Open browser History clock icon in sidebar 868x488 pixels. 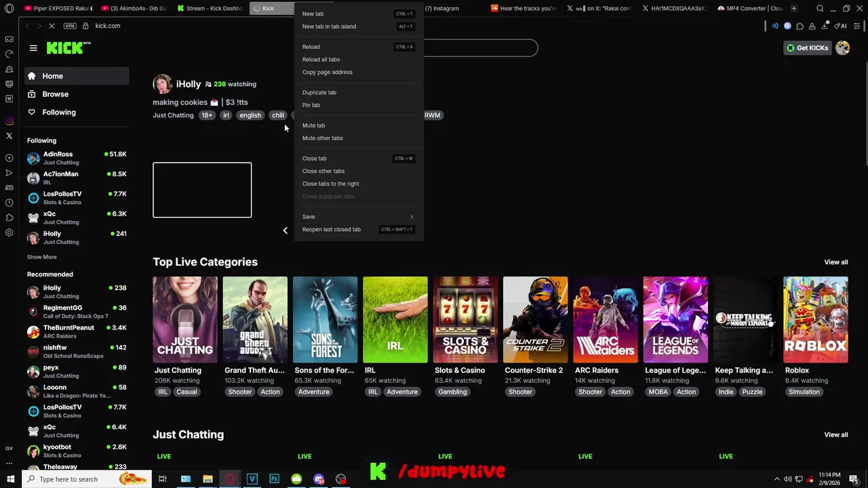(x=9, y=203)
